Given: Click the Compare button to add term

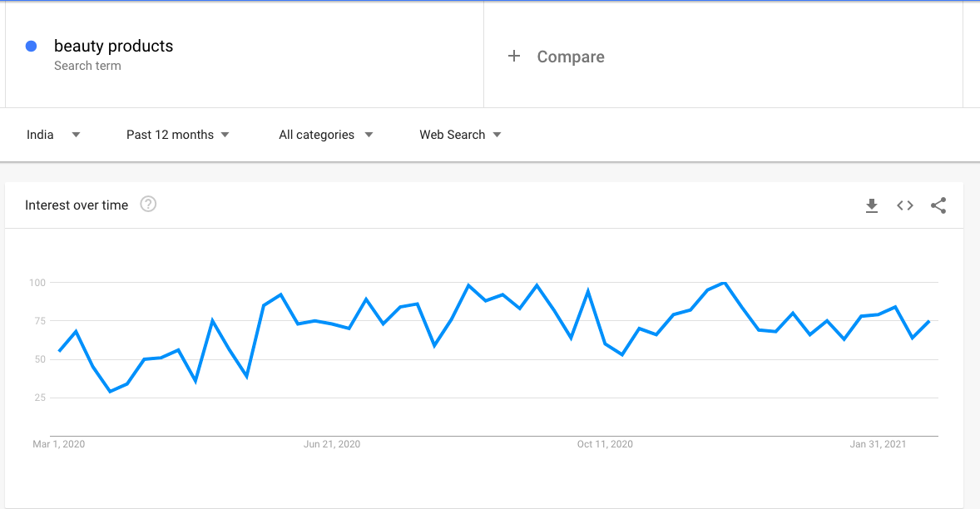Looking at the screenshot, I should tap(571, 57).
